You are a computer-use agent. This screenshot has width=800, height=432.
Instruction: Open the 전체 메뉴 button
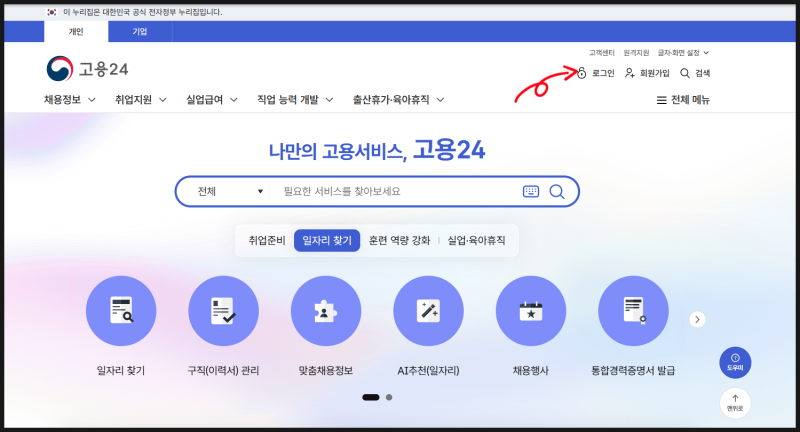click(683, 100)
